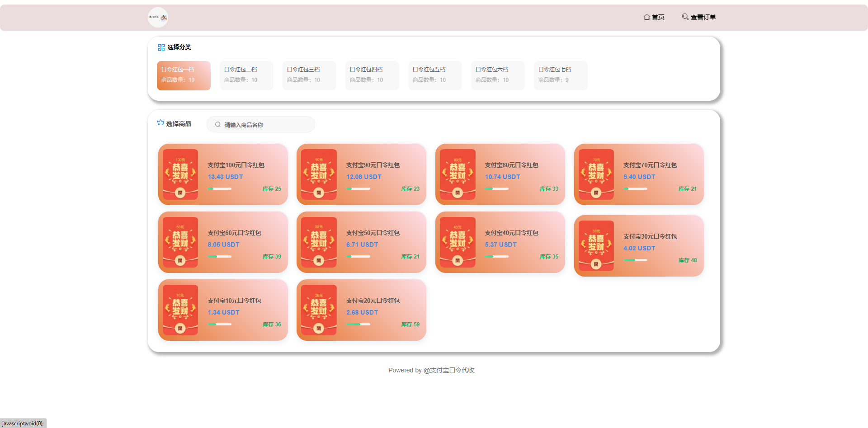Open the 支付宝80元口令红包 product title
The image size is (868, 428).
[512, 165]
